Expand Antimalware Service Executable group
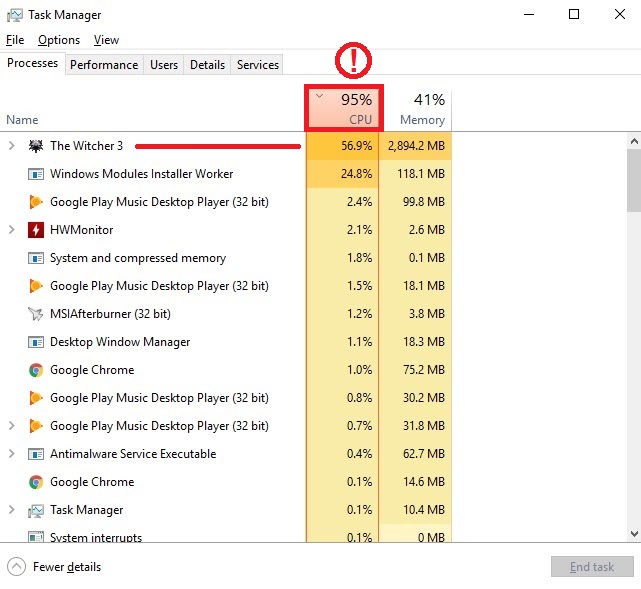This screenshot has width=641, height=589. 12,454
